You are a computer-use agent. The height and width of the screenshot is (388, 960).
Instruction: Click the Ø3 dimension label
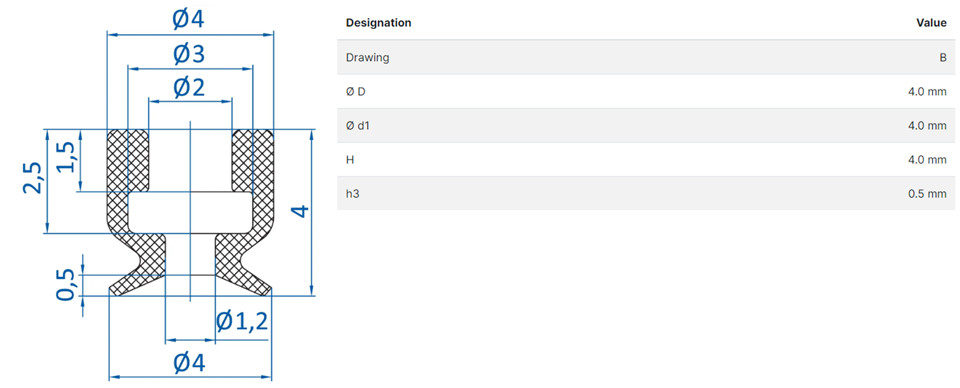coord(189,55)
